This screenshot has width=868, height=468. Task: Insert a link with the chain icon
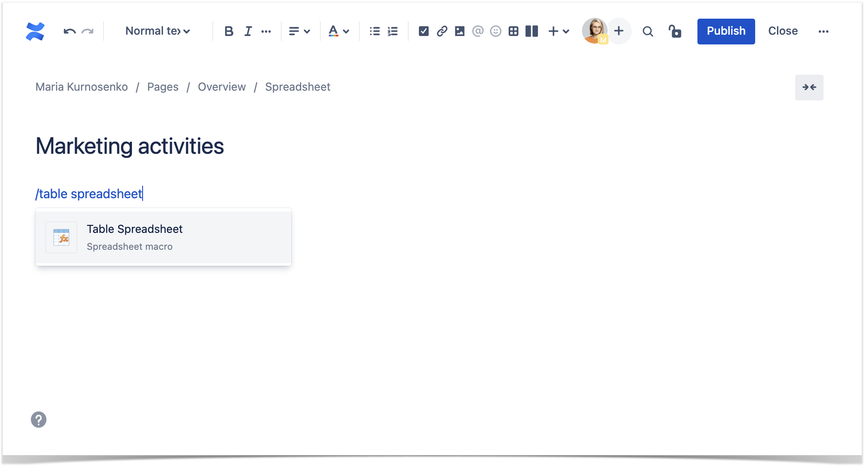pos(442,31)
